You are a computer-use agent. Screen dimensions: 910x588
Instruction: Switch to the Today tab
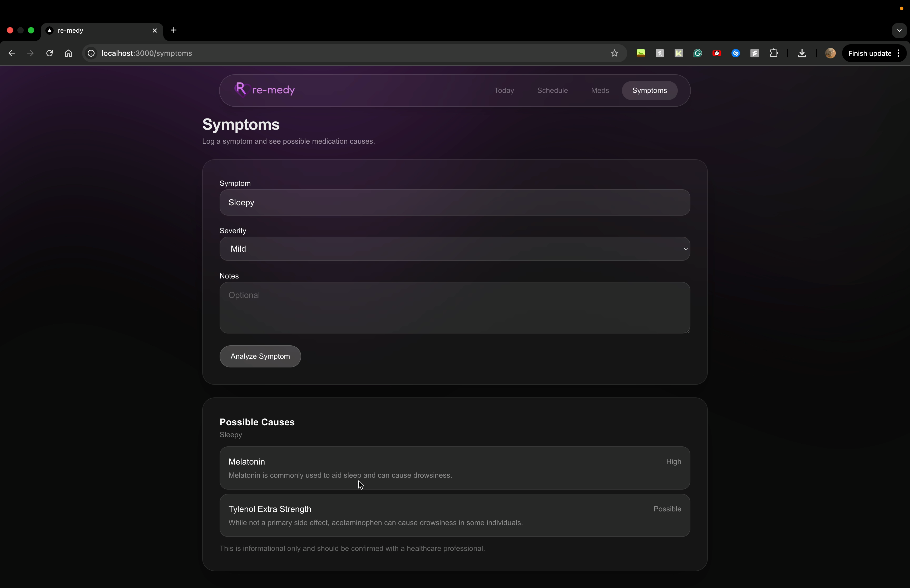click(504, 91)
